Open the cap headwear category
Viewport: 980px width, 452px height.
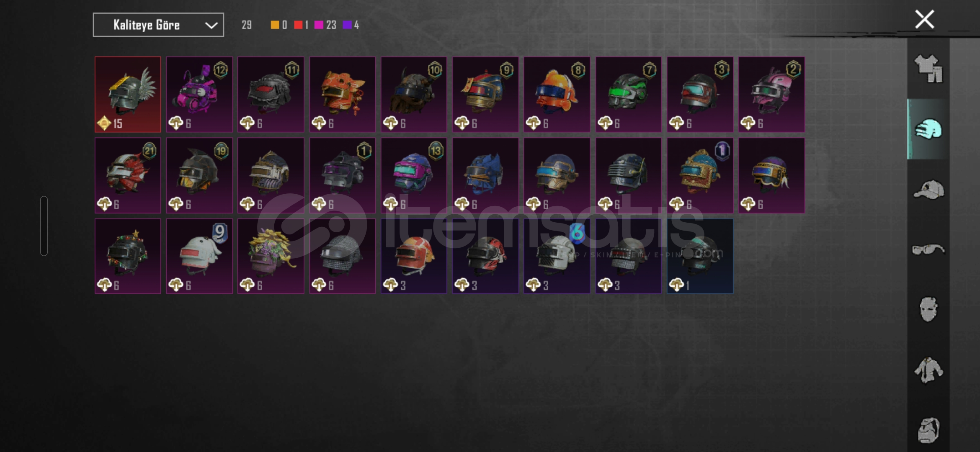pyautogui.click(x=928, y=190)
